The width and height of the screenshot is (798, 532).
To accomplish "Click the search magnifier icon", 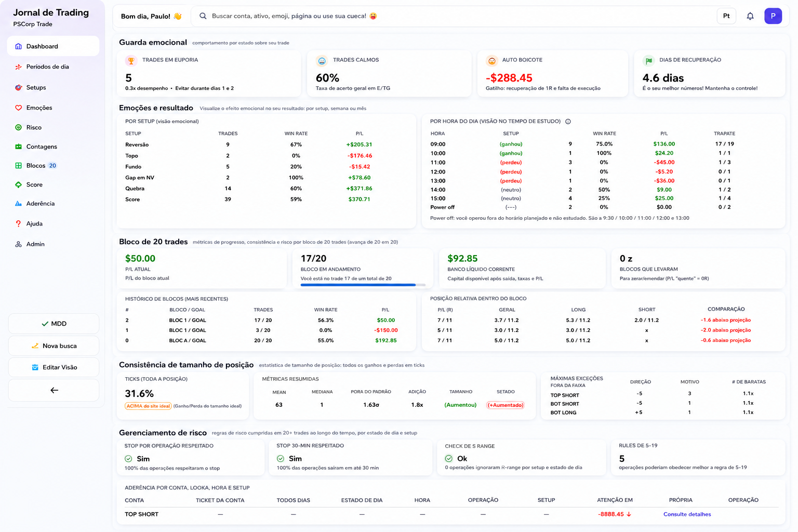I will [x=203, y=16].
